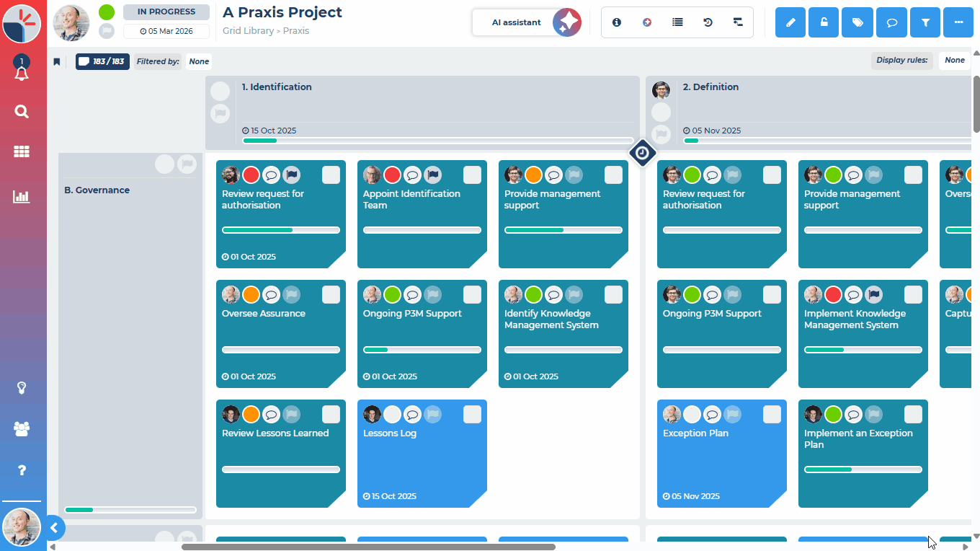The width and height of the screenshot is (980, 551).
Task: Open the 'Filtered by: None' dropdown
Action: point(198,61)
